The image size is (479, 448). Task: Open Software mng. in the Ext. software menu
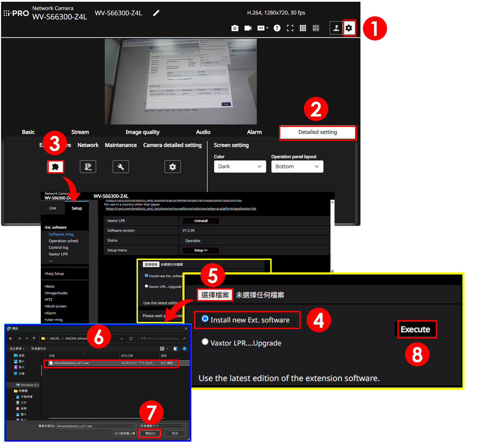pos(61,234)
